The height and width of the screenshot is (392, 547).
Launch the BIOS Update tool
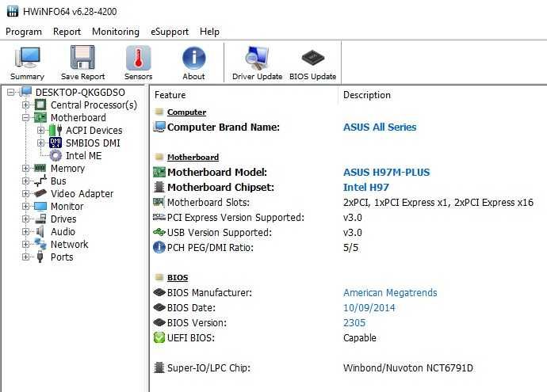(x=312, y=58)
